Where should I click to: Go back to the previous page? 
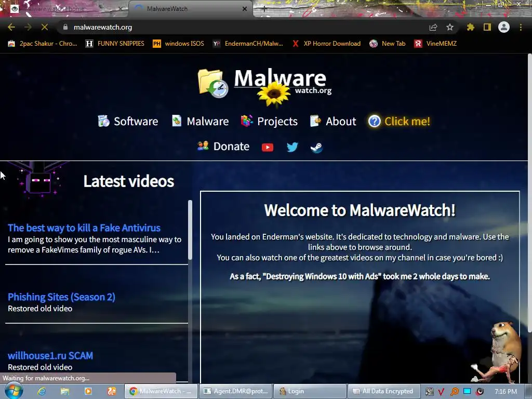click(11, 27)
